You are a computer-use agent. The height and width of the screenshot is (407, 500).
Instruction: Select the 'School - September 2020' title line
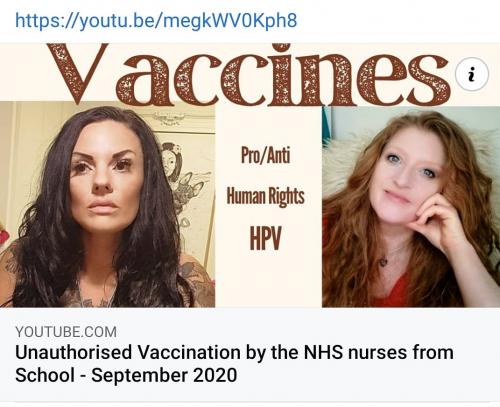point(126,375)
